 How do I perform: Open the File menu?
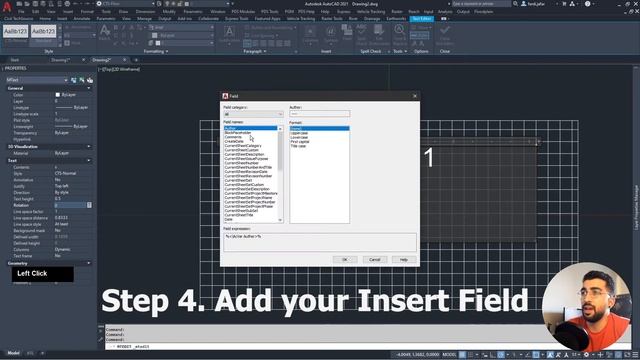(x=21, y=12)
